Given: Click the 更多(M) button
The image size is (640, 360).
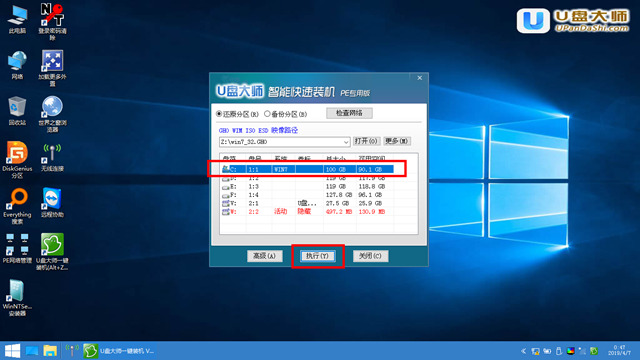Looking at the screenshot, I should click(397, 141).
